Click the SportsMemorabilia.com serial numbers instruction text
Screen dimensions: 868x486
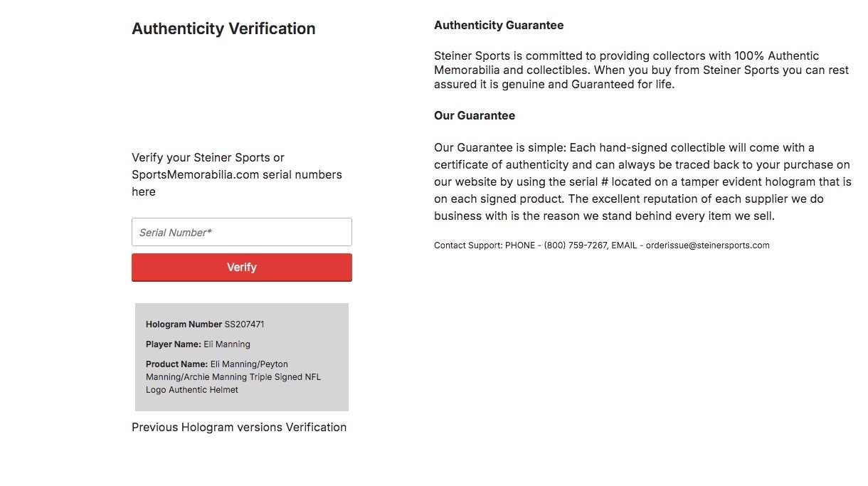[236, 174]
